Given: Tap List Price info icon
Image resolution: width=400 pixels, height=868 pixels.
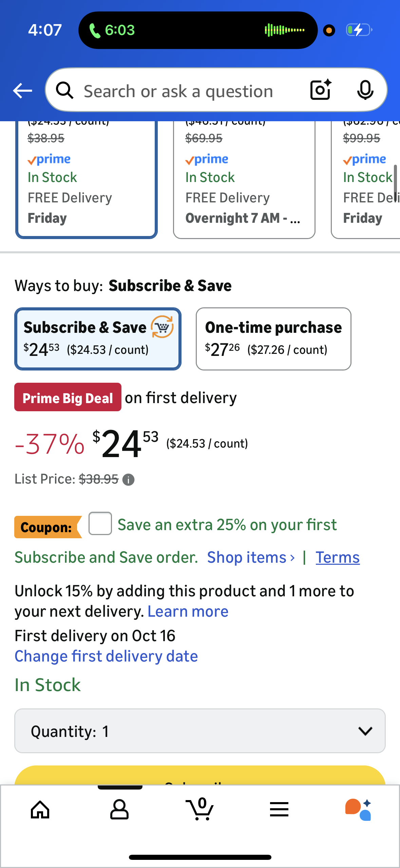Looking at the screenshot, I should tap(128, 480).
